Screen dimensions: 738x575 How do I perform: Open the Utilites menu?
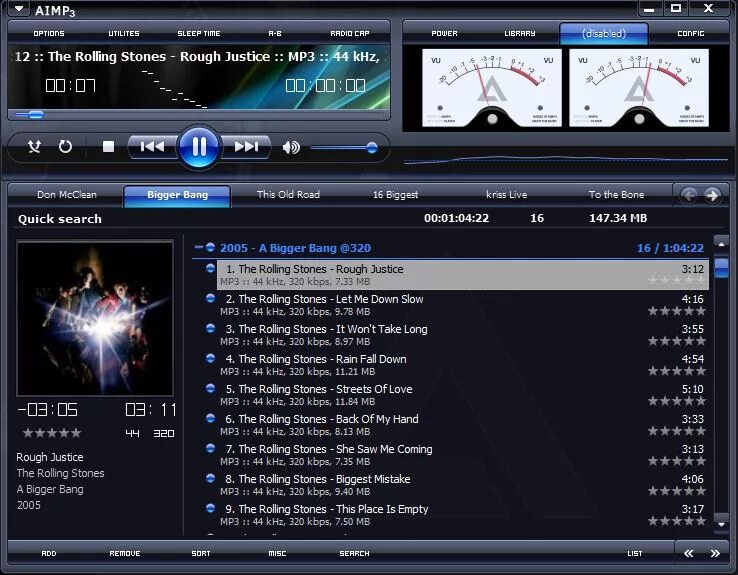124,33
